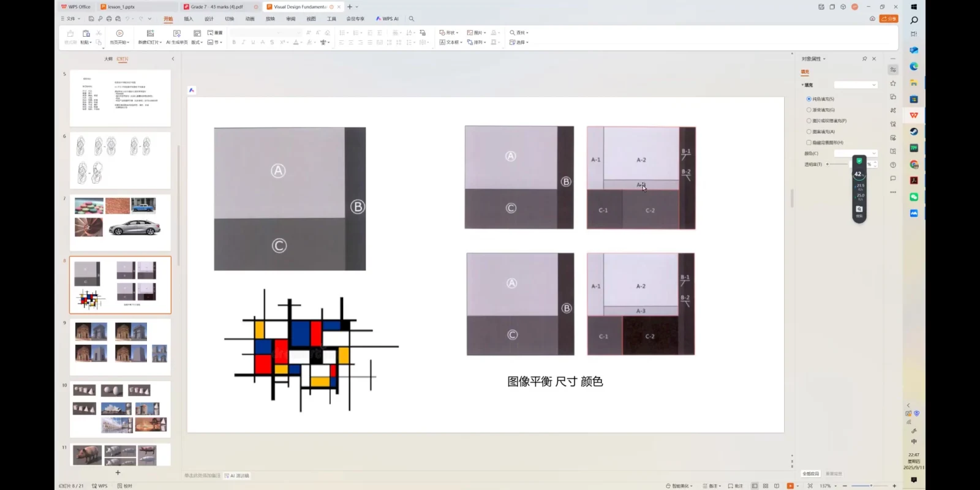Open the Design ribbon tab
Viewport: 980px width, 490px height.
(x=209, y=19)
